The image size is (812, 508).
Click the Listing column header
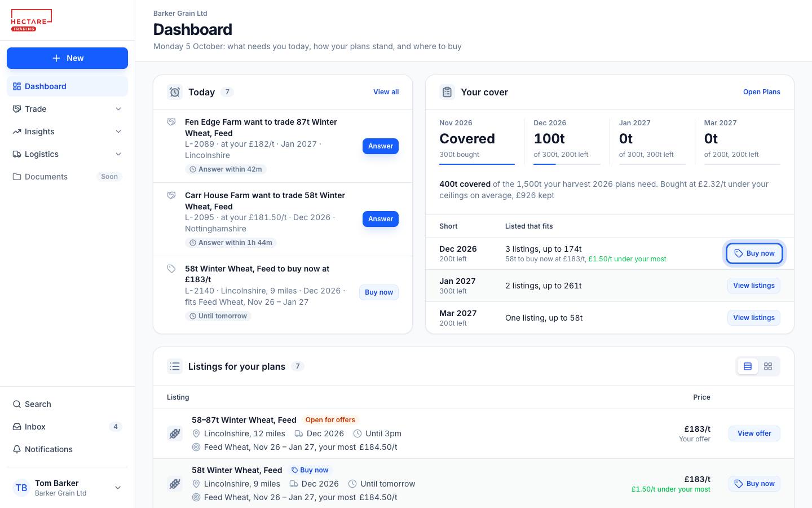[178, 397]
